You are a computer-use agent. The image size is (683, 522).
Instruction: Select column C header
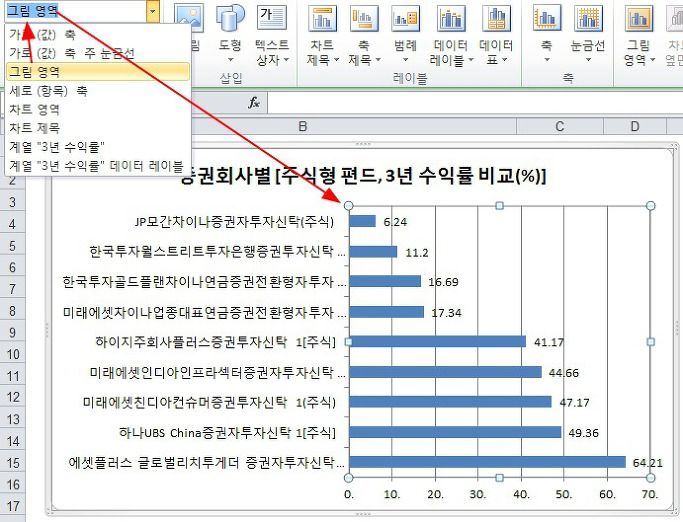[x=560, y=126]
